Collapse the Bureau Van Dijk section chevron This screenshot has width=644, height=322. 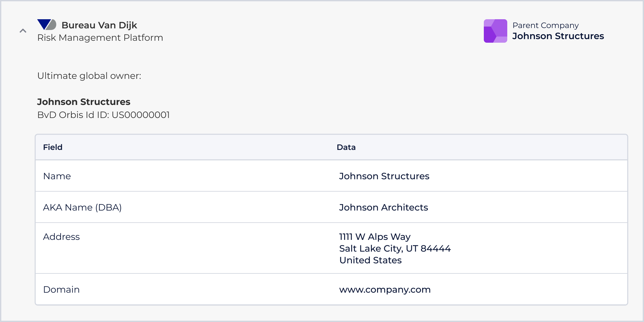click(x=23, y=31)
